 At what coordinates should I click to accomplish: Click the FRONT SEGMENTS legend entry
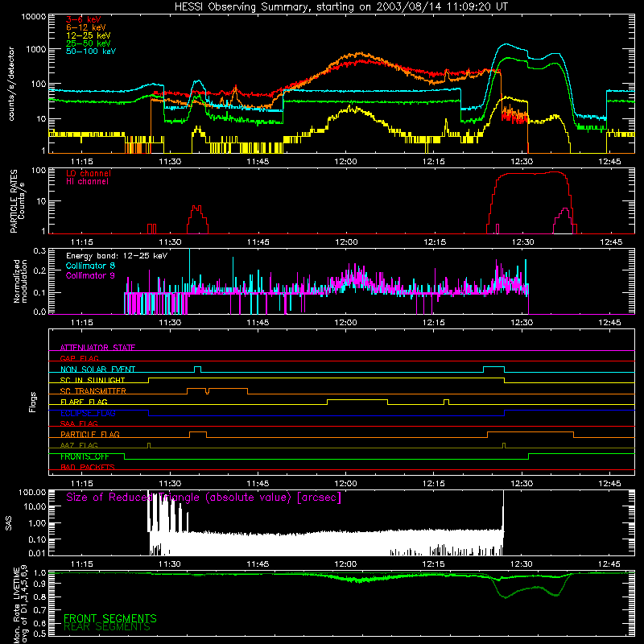[110, 618]
